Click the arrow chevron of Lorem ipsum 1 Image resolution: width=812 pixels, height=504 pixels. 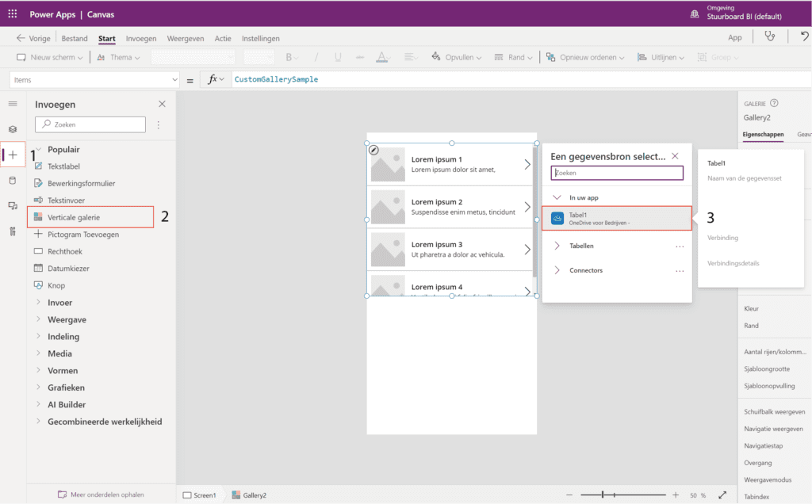[x=527, y=165]
